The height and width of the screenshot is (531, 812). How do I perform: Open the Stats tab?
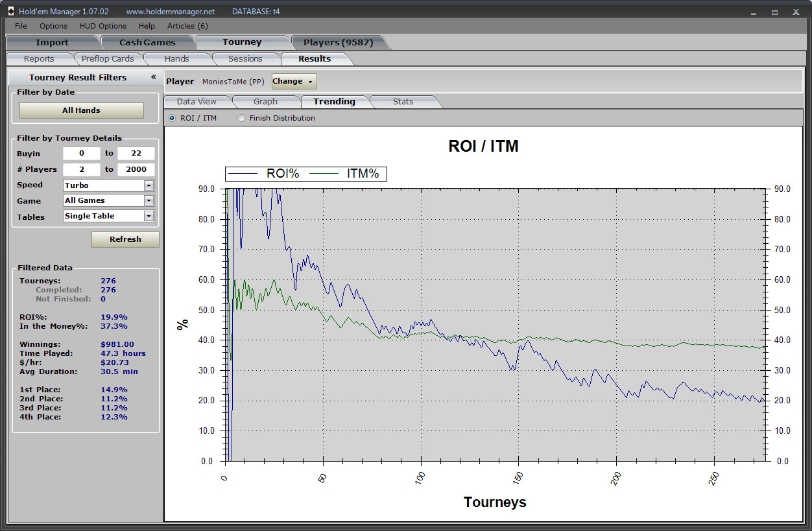pos(403,102)
